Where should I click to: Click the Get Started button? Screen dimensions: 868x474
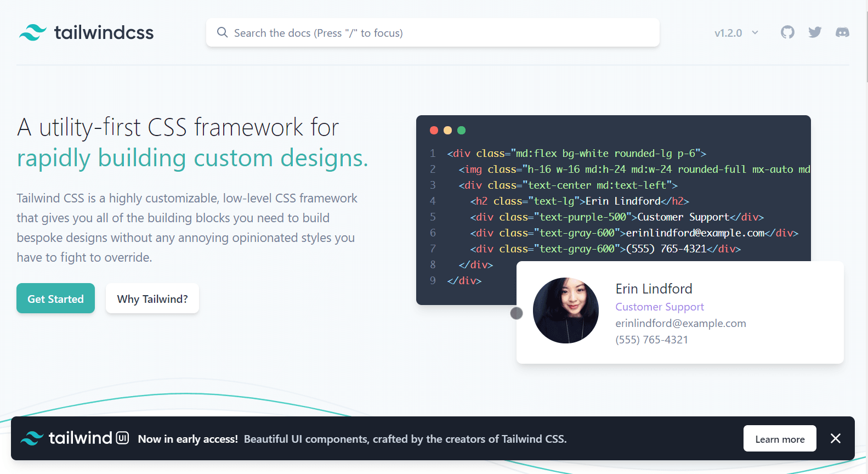(55, 298)
